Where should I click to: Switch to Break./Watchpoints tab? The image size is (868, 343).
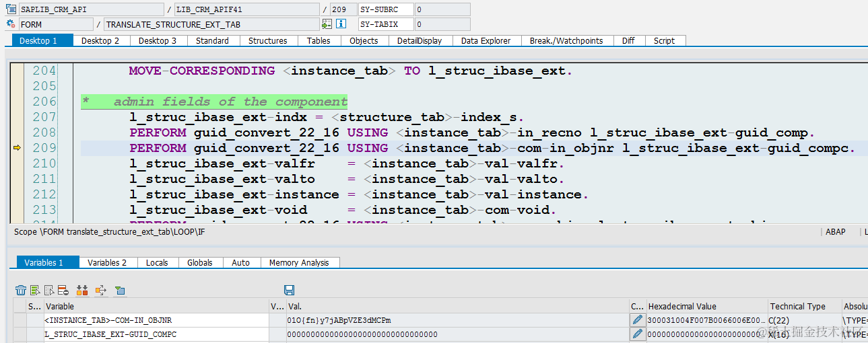pyautogui.click(x=566, y=40)
